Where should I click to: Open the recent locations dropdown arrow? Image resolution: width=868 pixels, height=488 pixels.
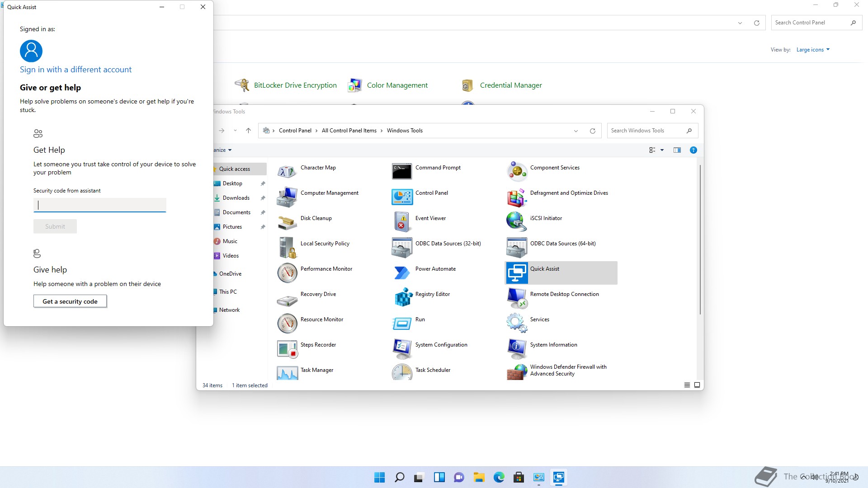click(235, 131)
